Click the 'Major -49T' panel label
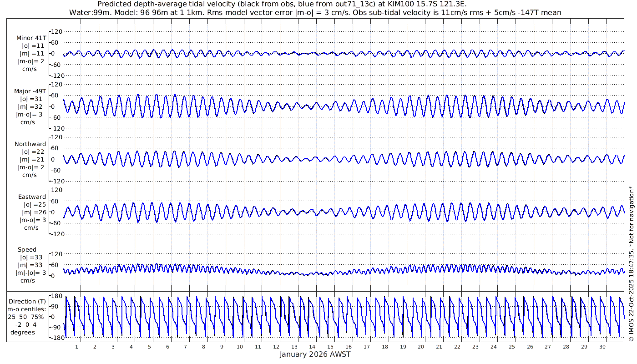This screenshot has width=637, height=364. [30, 91]
